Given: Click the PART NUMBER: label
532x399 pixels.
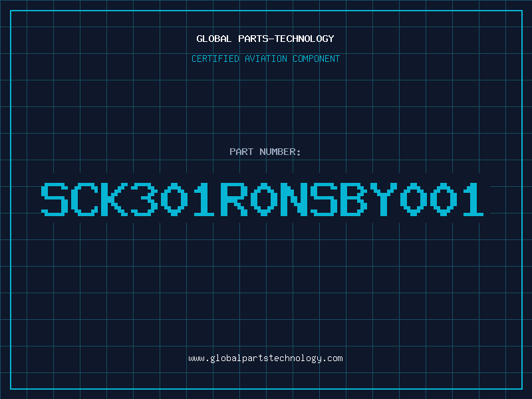Looking at the screenshot, I should (265, 152).
